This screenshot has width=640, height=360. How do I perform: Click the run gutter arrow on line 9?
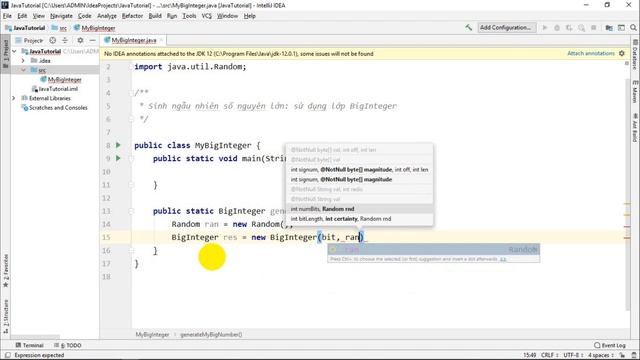pos(118,158)
